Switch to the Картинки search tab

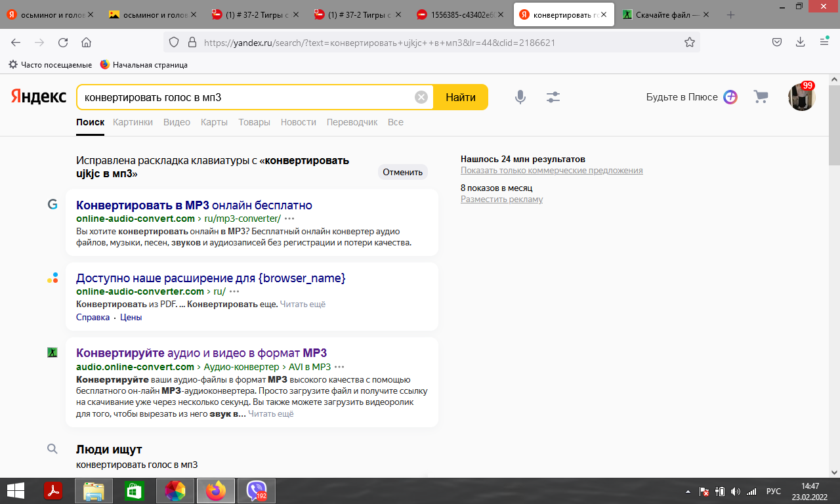point(133,122)
